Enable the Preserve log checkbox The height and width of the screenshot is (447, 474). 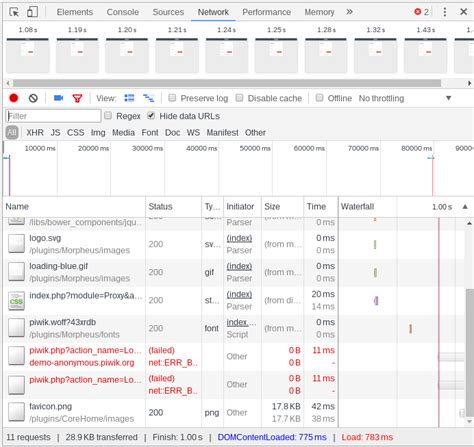[172, 98]
